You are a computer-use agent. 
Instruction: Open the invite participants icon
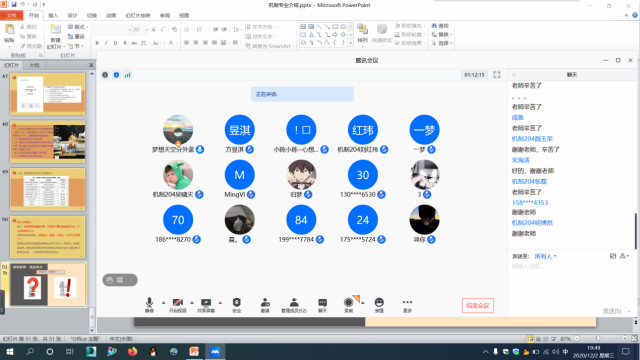[x=265, y=305]
